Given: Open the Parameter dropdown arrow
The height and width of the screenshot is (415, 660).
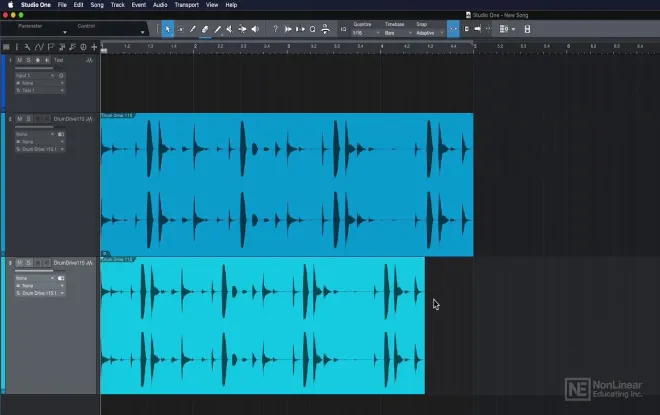Looking at the screenshot, I should pos(64,32).
